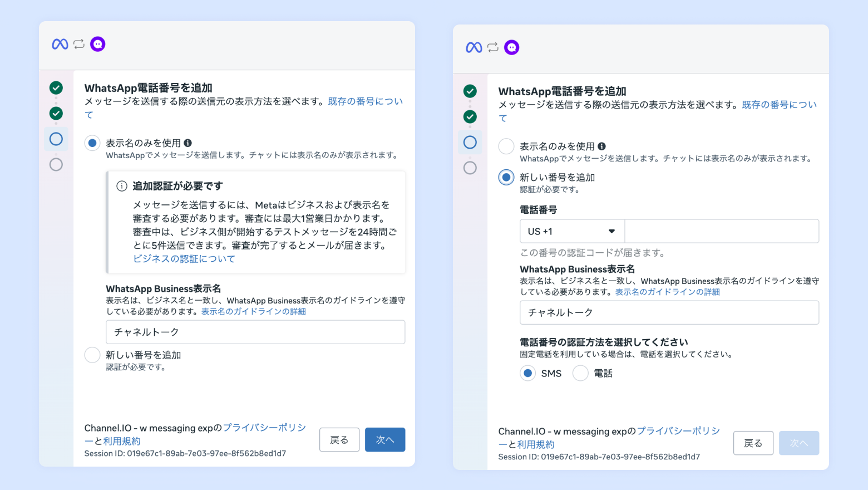
Task: Select 新しい番号を追加 radio in left dialog
Action: (92, 355)
